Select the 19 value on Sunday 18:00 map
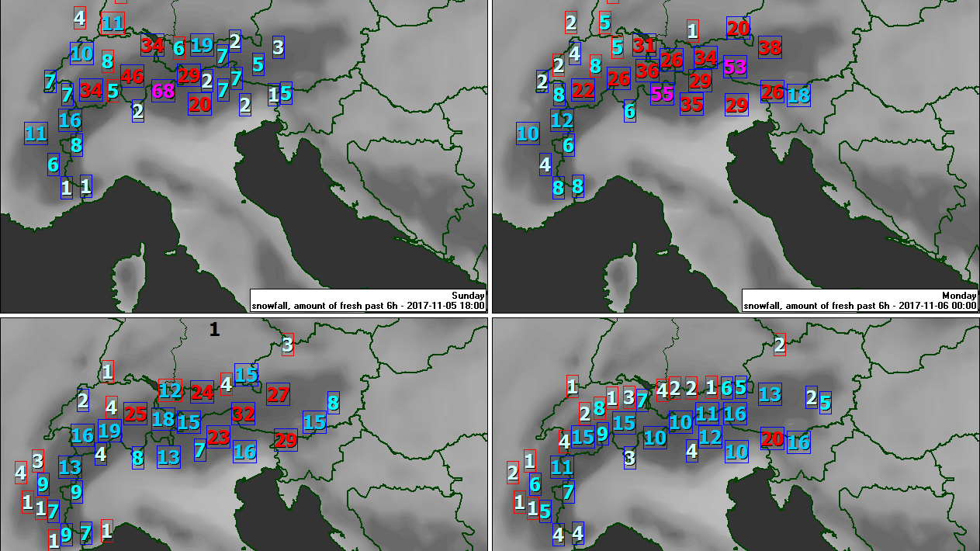 [x=202, y=45]
